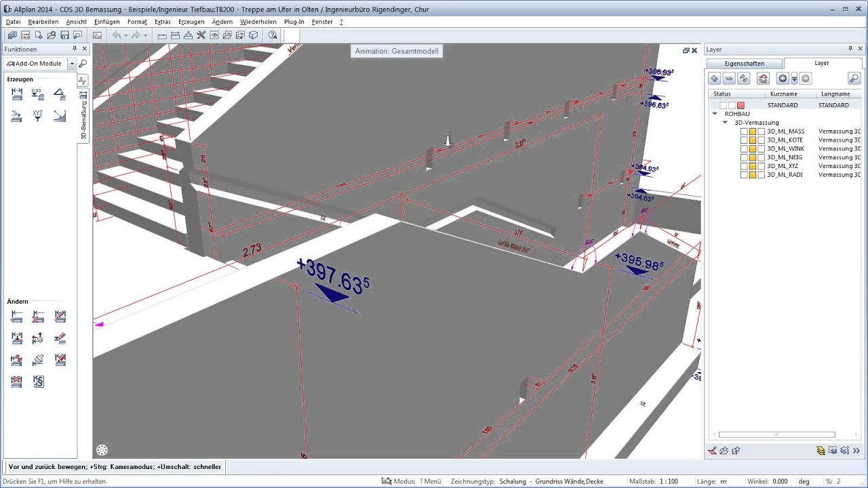Open the undo history dropdown arrow
The image size is (868, 488).
[125, 35]
